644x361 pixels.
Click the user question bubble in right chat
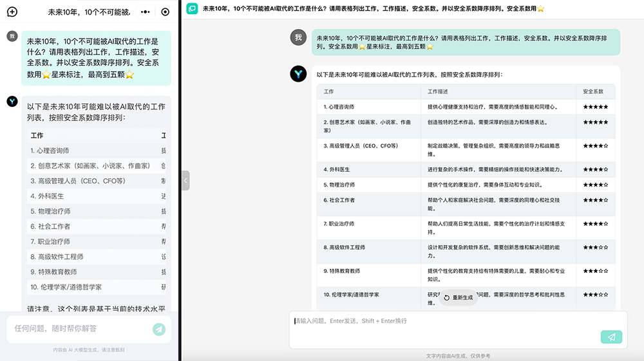[466, 42]
